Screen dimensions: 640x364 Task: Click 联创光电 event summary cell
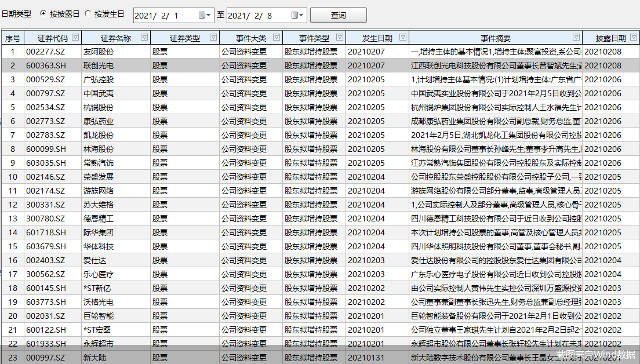[x=496, y=65]
